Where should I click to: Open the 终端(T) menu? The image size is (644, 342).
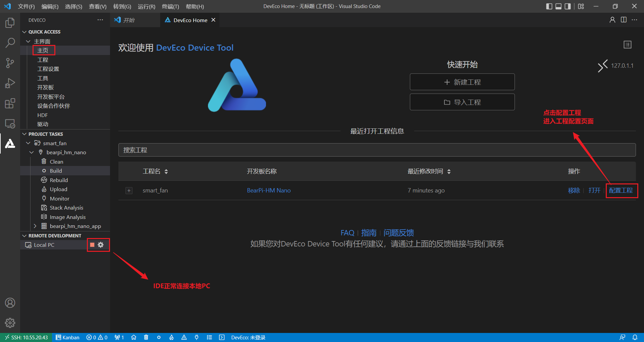(x=170, y=6)
